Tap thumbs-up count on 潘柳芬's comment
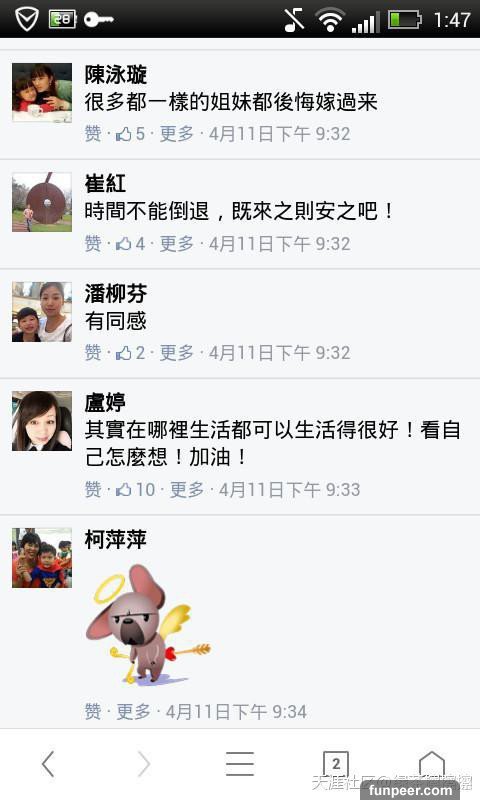The height and width of the screenshot is (800, 480). (x=131, y=353)
